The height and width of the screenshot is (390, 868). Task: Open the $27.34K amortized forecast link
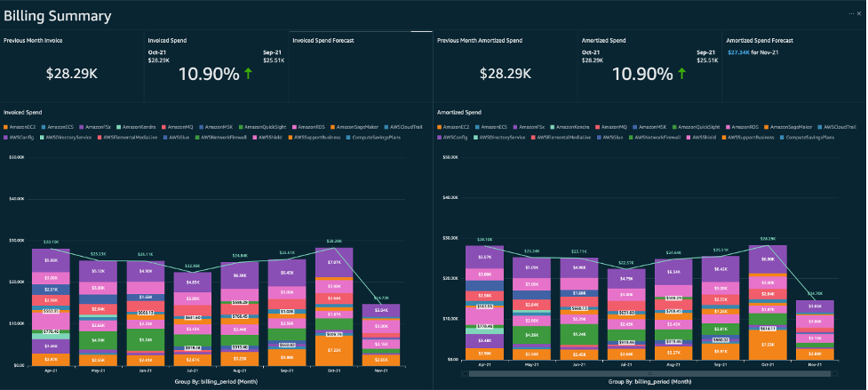tap(741, 52)
